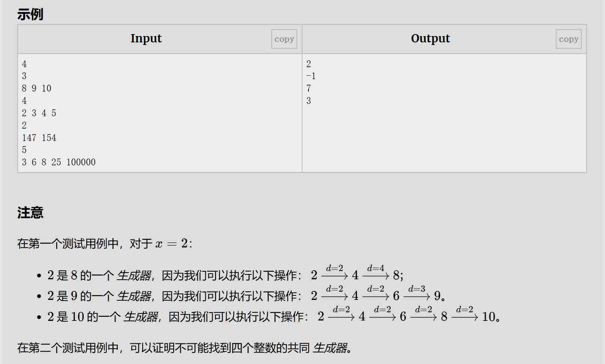
Task: Click input line "3 6 8 25 100000"
Action: pyautogui.click(x=59, y=162)
